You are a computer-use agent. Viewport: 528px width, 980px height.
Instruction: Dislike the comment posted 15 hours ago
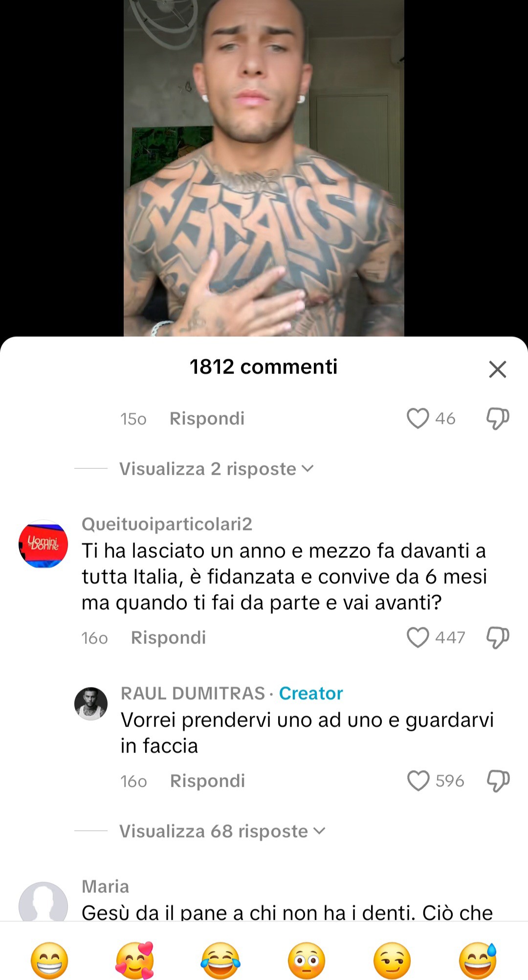(498, 419)
